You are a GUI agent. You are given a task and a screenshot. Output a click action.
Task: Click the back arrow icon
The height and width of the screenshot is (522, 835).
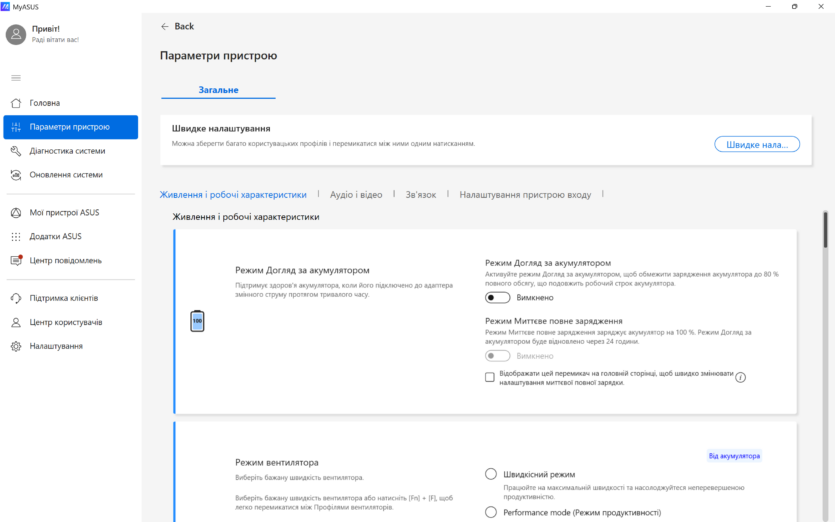click(165, 26)
